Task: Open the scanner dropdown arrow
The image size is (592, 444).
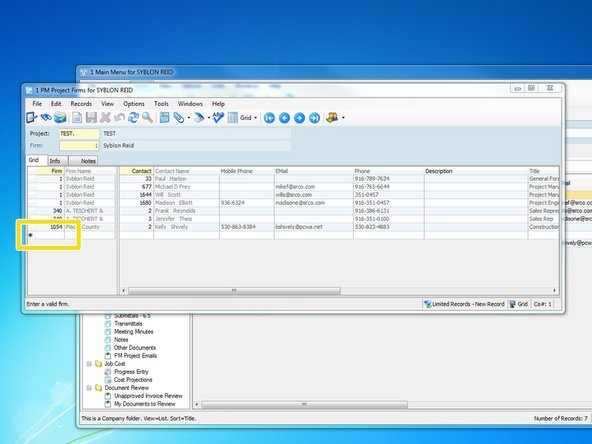Action: click(209, 118)
